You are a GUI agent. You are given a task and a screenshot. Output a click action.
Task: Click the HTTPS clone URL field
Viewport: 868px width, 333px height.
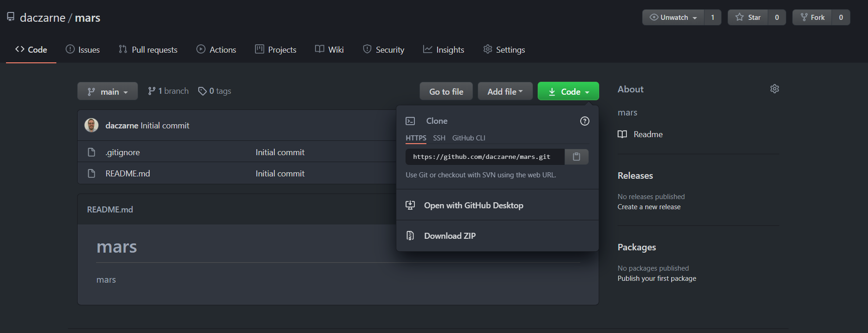tap(484, 157)
